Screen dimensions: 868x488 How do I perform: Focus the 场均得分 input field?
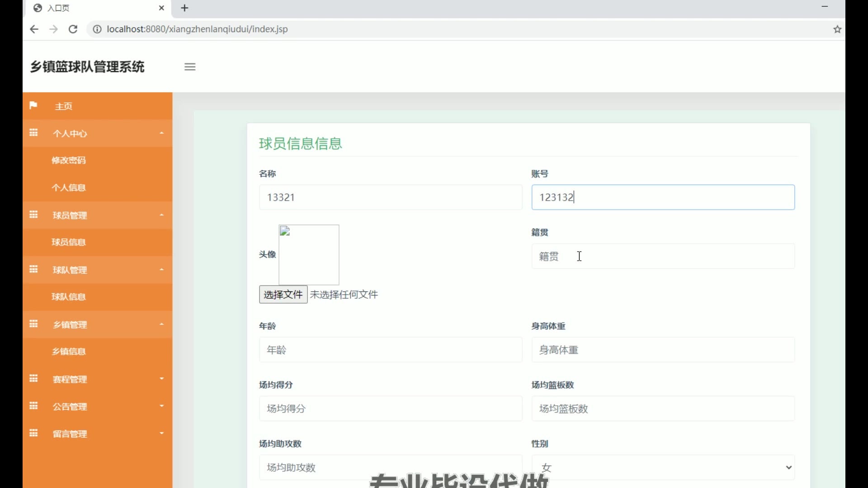pyautogui.click(x=390, y=408)
